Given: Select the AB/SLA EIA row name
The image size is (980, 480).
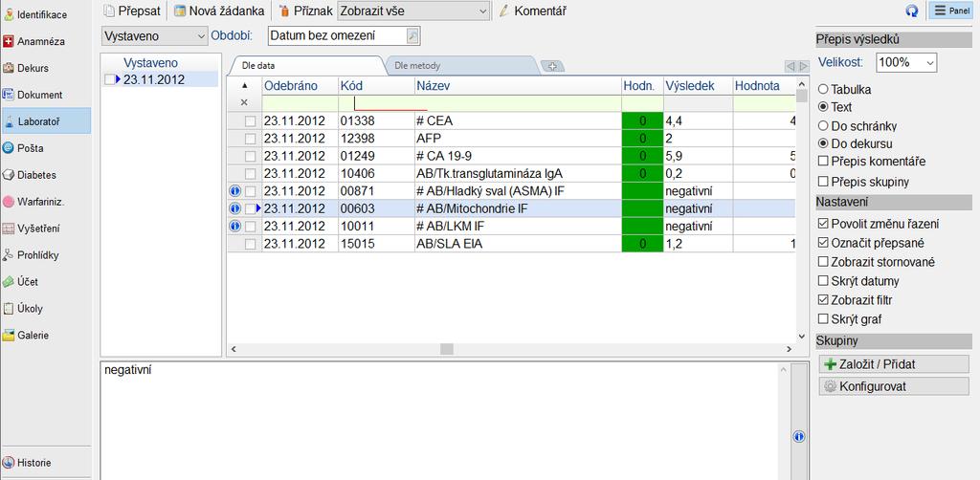Looking at the screenshot, I should click(450, 245).
